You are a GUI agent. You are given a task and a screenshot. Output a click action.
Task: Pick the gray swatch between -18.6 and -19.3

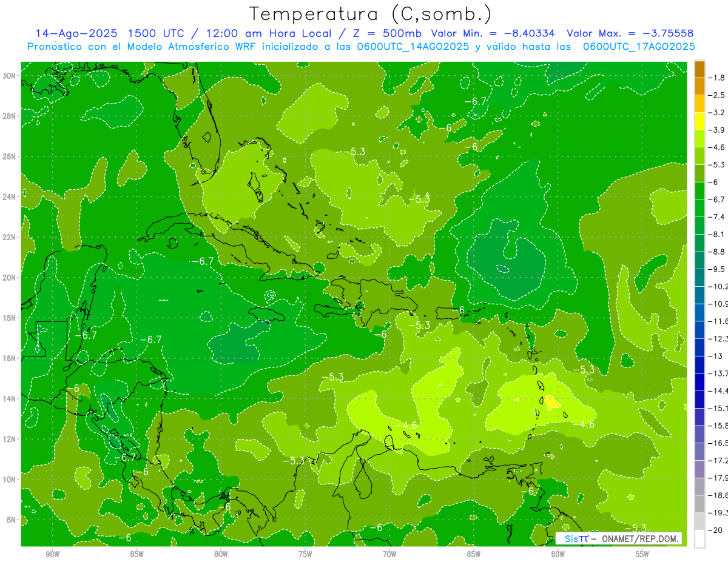[x=699, y=504]
